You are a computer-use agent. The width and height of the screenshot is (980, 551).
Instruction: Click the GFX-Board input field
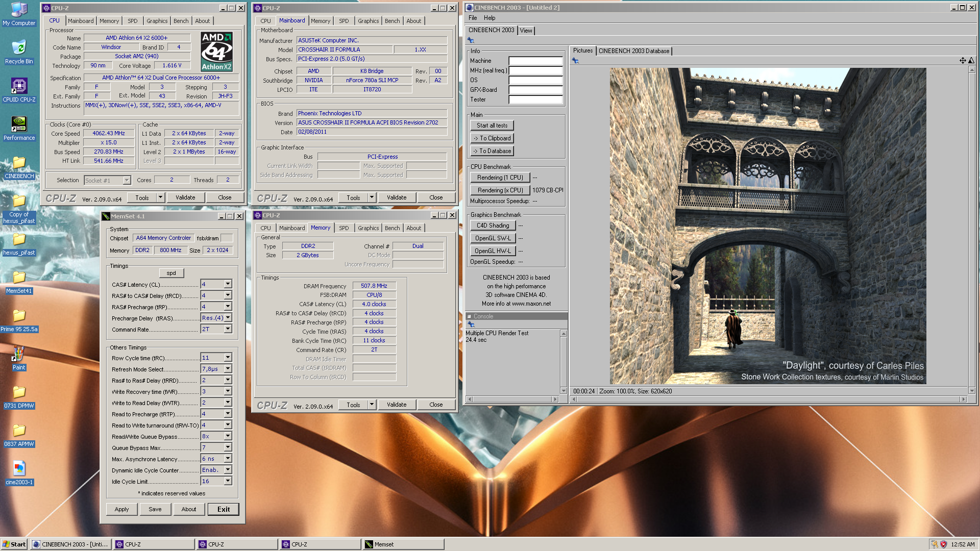click(x=536, y=90)
